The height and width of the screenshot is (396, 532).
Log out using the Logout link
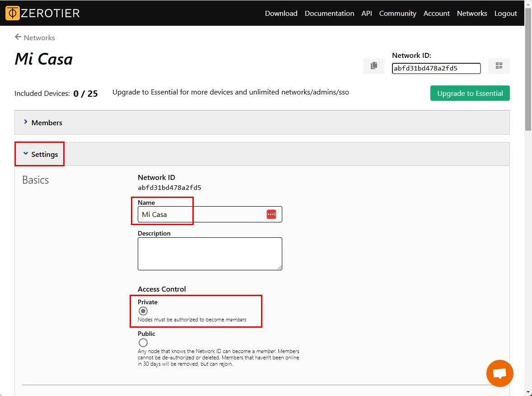click(505, 14)
